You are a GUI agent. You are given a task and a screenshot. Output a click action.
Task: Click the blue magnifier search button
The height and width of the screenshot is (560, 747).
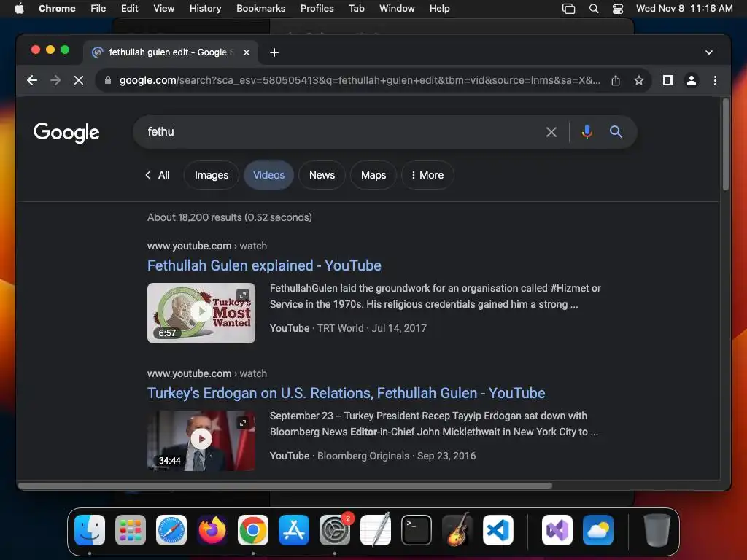point(616,132)
